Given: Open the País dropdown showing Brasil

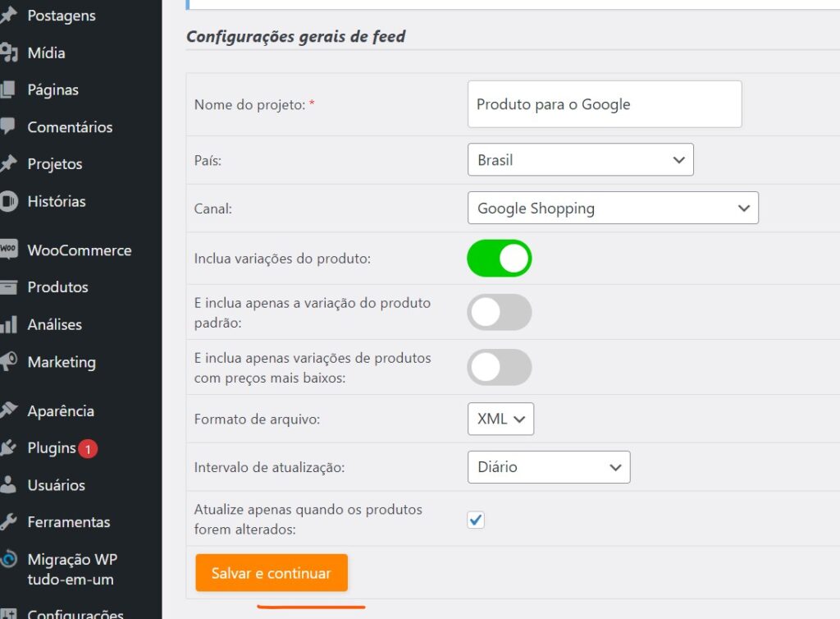Looking at the screenshot, I should click(x=580, y=160).
